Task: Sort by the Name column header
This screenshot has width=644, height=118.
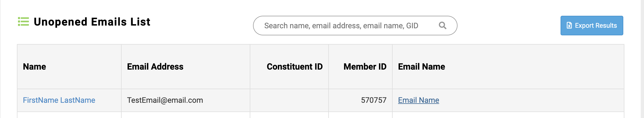Action: pyautogui.click(x=34, y=67)
